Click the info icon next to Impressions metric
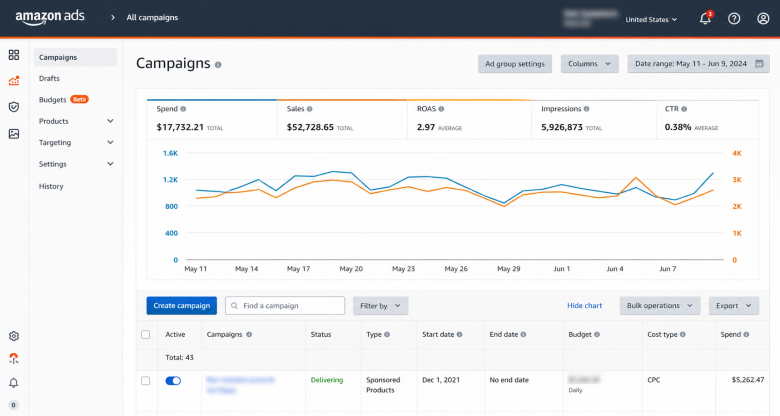780x416 pixels. 586,109
